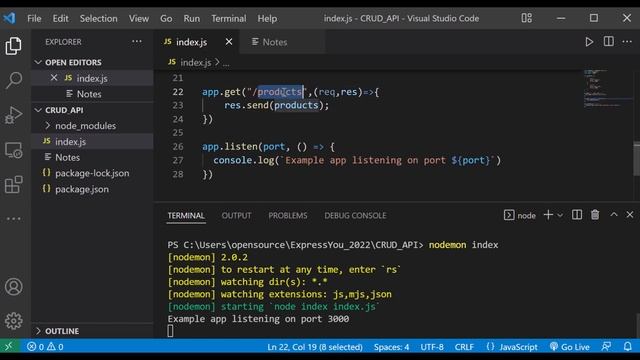640x360 pixels.
Task: Switch to the Problems panel tab
Action: 288,216
